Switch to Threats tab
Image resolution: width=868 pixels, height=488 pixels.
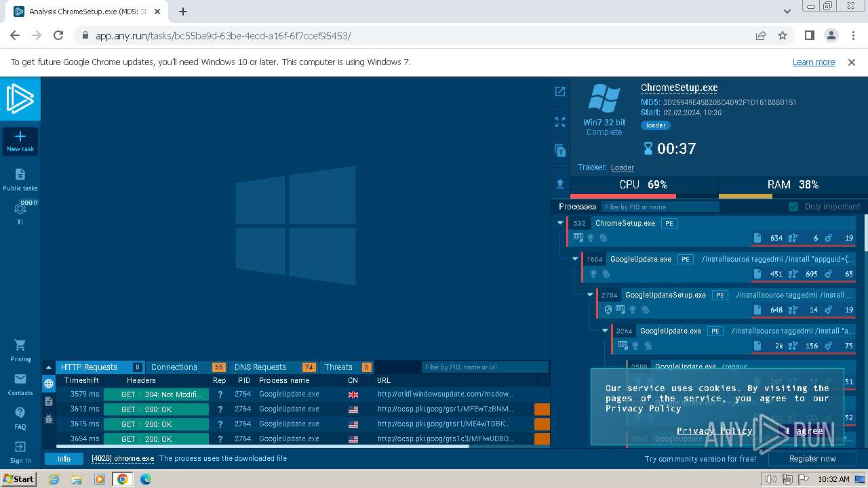(347, 367)
